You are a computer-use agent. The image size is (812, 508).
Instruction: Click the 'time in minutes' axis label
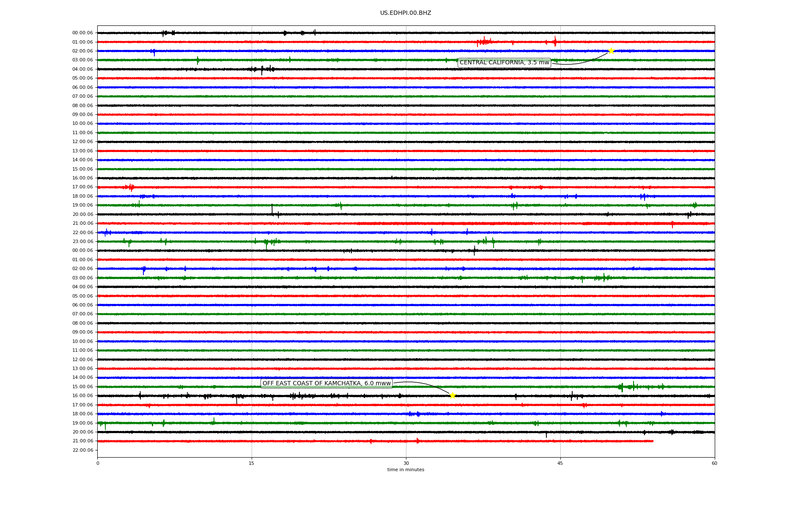click(406, 469)
